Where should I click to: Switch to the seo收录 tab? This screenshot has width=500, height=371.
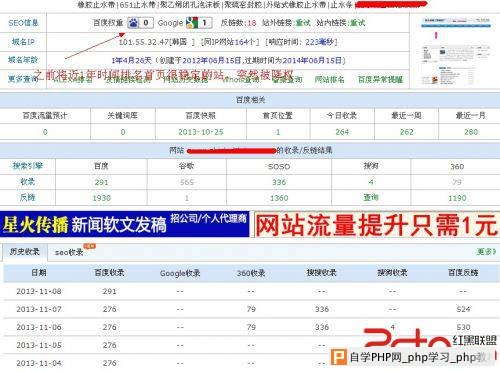[x=69, y=252]
